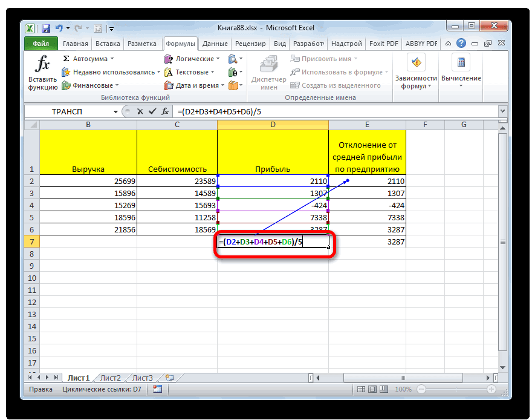Open the Name Box dropdown arrow

click(x=115, y=111)
